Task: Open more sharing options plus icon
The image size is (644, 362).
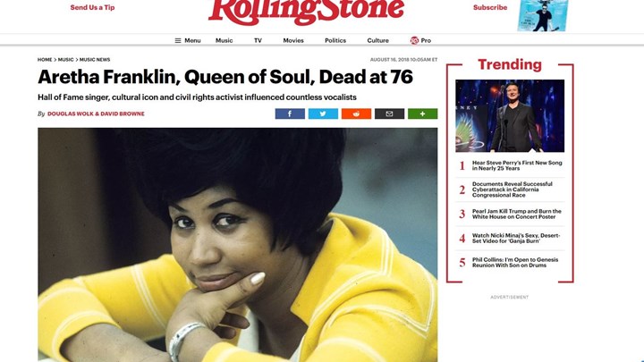Action: click(422, 114)
